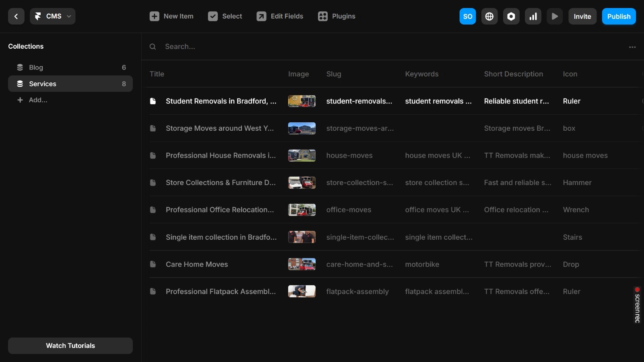This screenshot has width=644, height=362.
Task: Open the Plugins menu
Action: pyautogui.click(x=336, y=16)
